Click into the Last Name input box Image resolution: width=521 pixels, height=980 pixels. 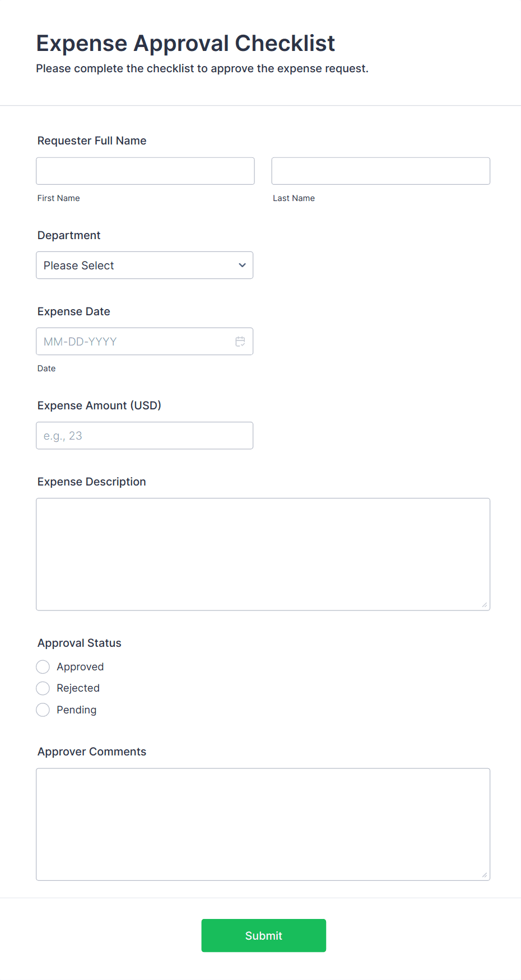coord(380,171)
